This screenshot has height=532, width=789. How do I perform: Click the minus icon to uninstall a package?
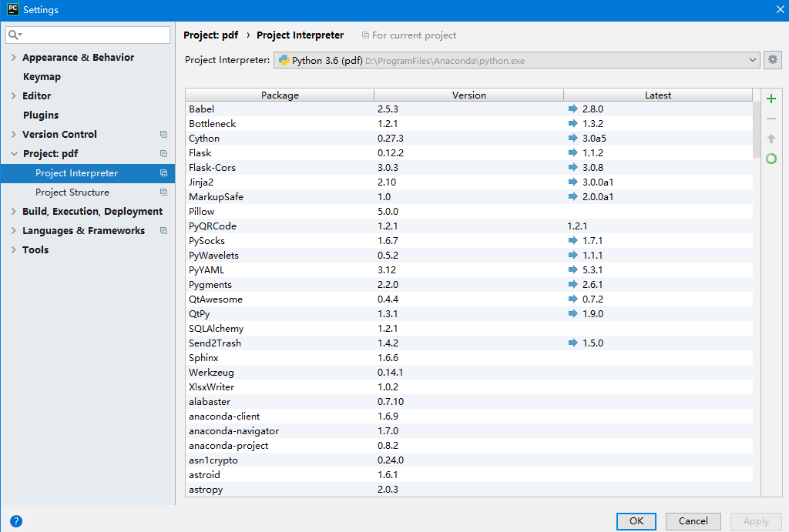(771, 119)
